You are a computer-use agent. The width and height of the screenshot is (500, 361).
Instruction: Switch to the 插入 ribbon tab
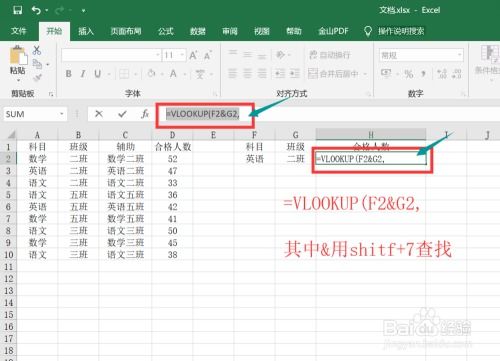tap(86, 31)
